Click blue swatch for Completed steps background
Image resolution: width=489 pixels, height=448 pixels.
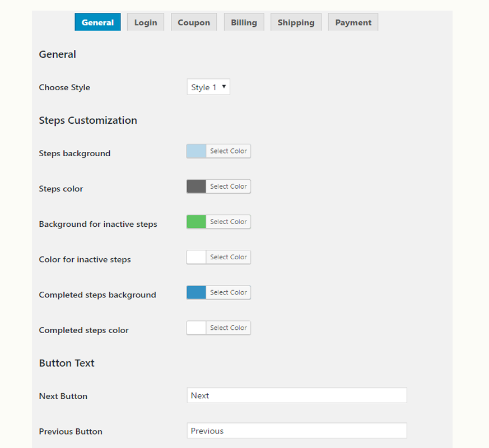point(196,292)
